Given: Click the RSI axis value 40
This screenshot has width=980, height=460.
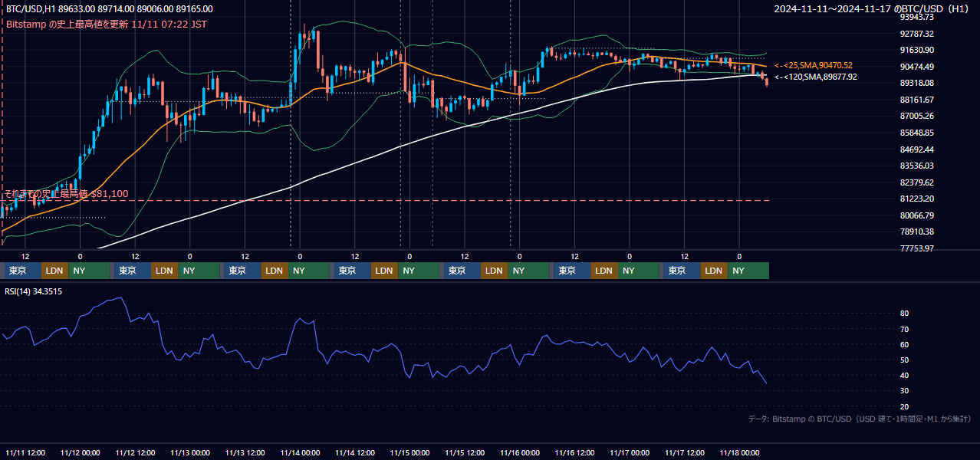Looking at the screenshot, I should [x=904, y=375].
